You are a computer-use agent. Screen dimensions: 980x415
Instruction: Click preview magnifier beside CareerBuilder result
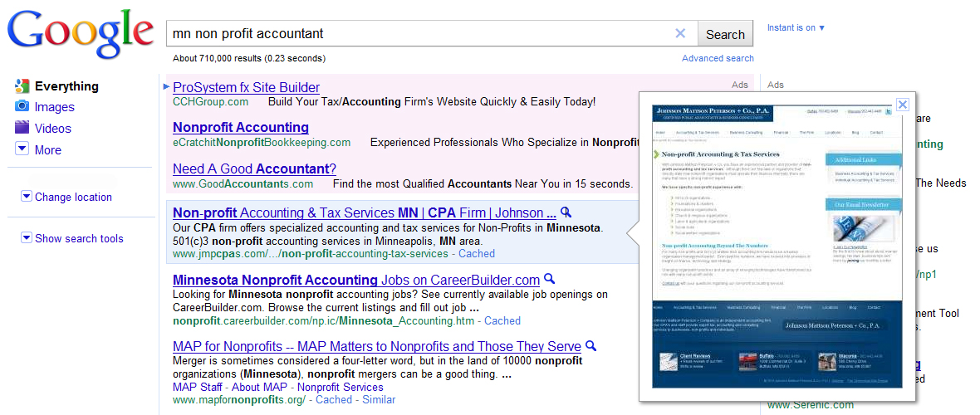(x=549, y=279)
